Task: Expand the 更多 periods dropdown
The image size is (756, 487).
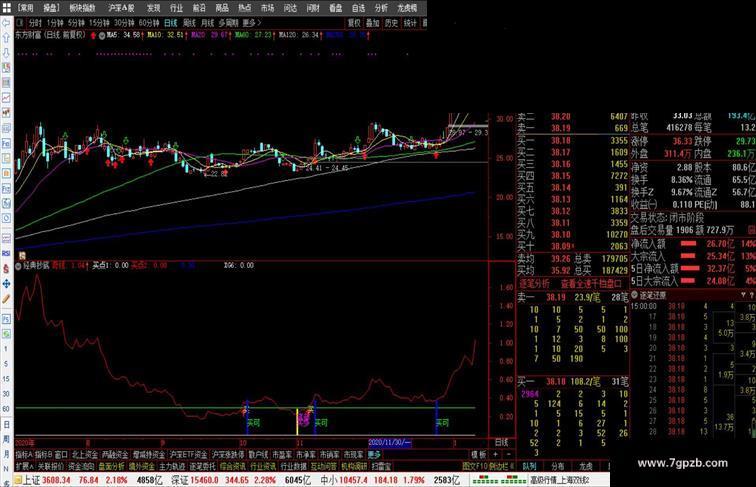Action: [252, 23]
